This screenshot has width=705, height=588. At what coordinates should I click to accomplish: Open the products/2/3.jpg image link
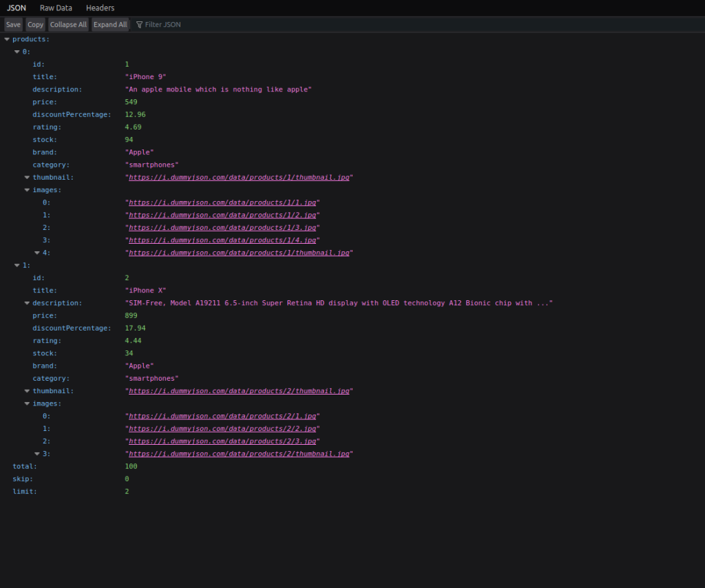(222, 441)
